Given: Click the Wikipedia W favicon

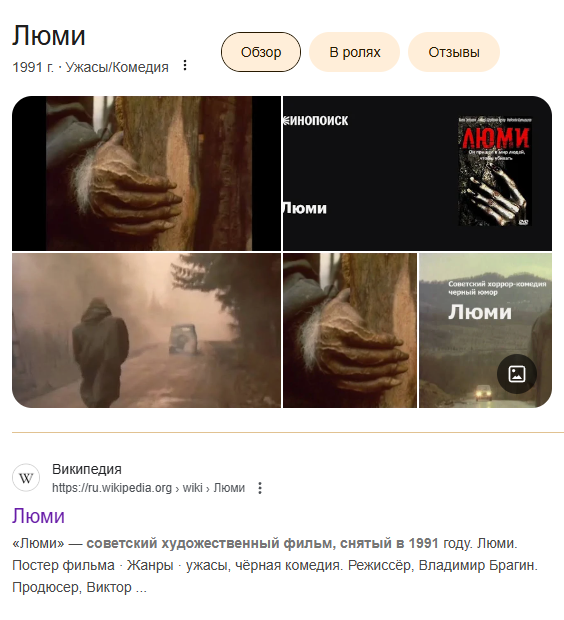Looking at the screenshot, I should (26, 478).
